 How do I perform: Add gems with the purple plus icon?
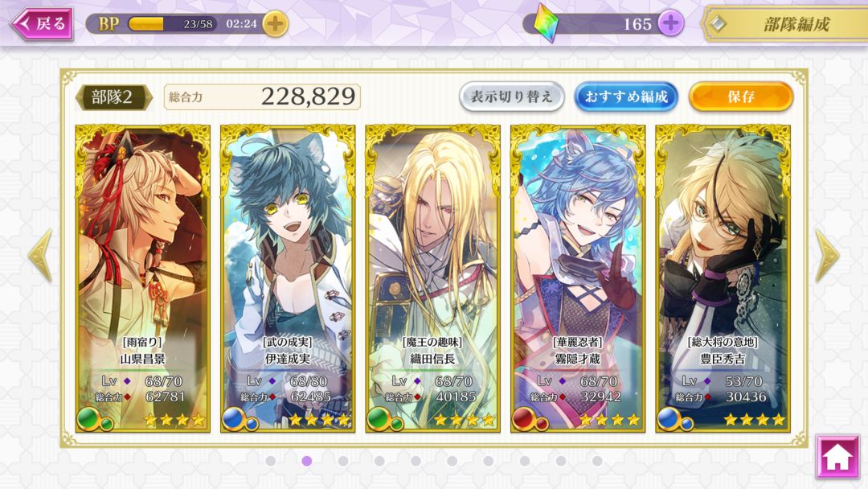coord(670,23)
